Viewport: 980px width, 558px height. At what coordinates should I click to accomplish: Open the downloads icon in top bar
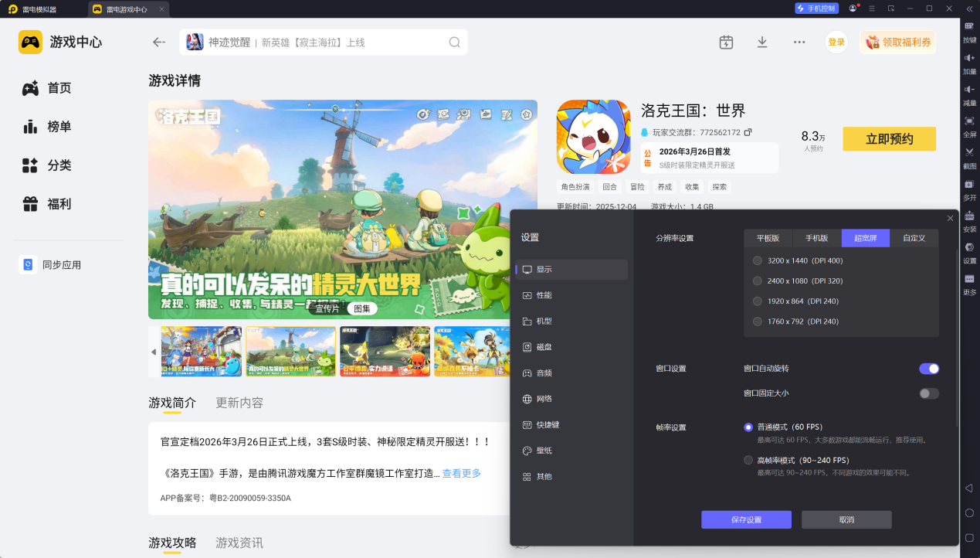click(x=762, y=43)
